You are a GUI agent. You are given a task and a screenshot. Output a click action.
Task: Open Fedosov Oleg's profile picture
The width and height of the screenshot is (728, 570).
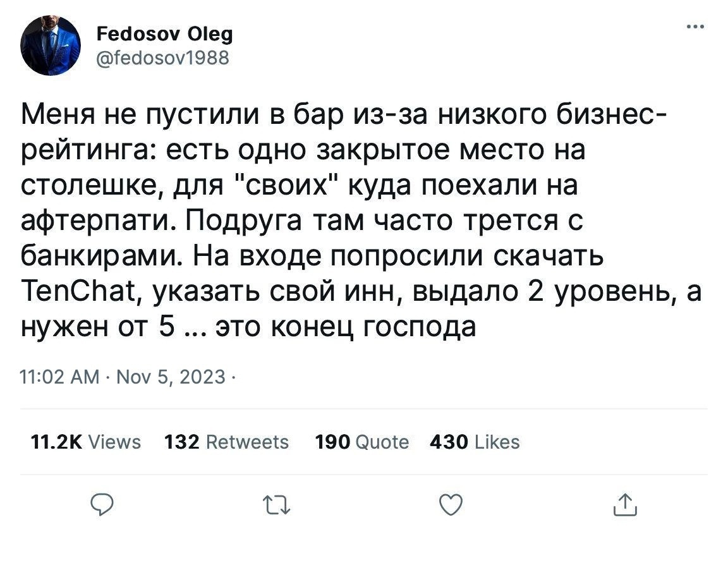[51, 45]
